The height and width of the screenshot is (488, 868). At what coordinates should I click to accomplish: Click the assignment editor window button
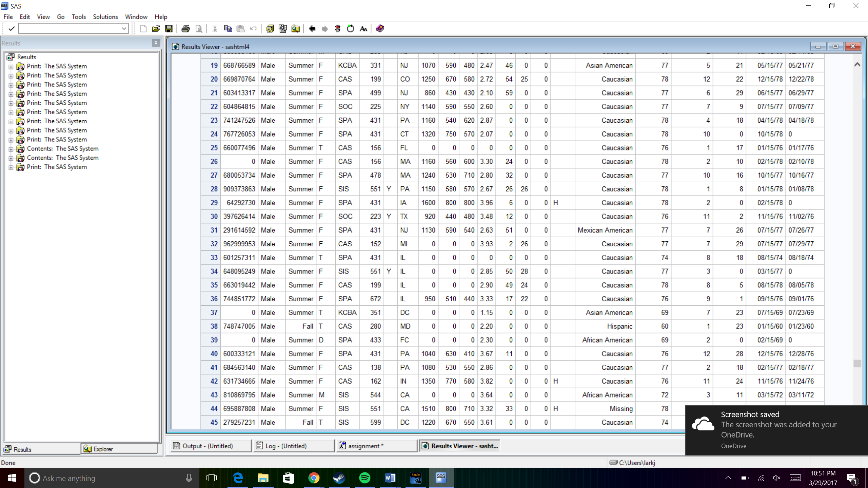[x=376, y=446]
